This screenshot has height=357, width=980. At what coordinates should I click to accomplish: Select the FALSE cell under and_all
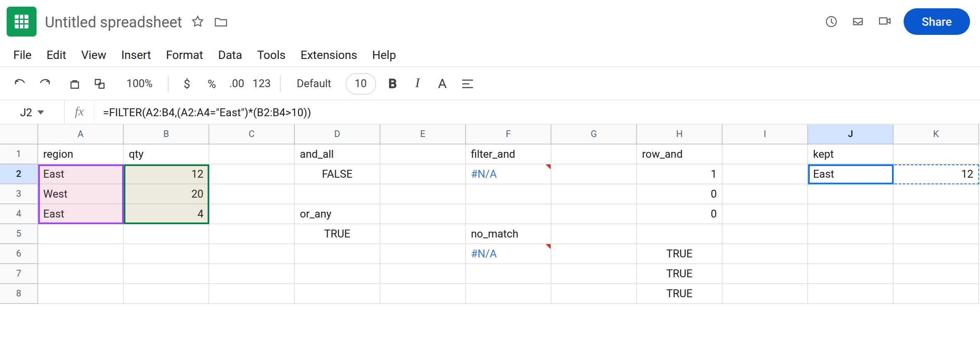coord(337,174)
